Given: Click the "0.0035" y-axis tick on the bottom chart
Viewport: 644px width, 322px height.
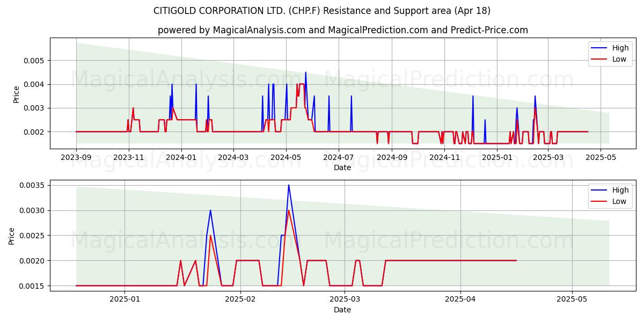Looking at the screenshot, I should (32, 185).
